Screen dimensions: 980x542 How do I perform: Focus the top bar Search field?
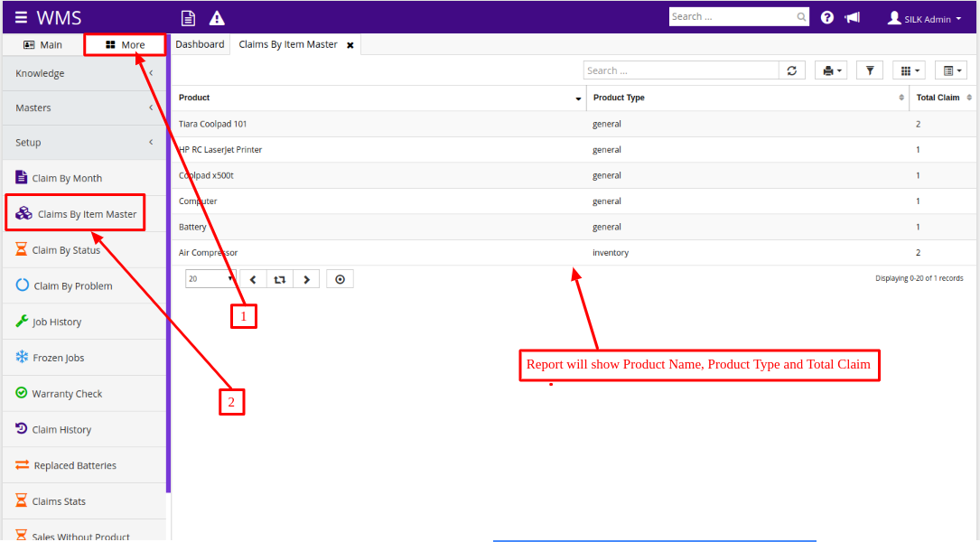click(732, 17)
